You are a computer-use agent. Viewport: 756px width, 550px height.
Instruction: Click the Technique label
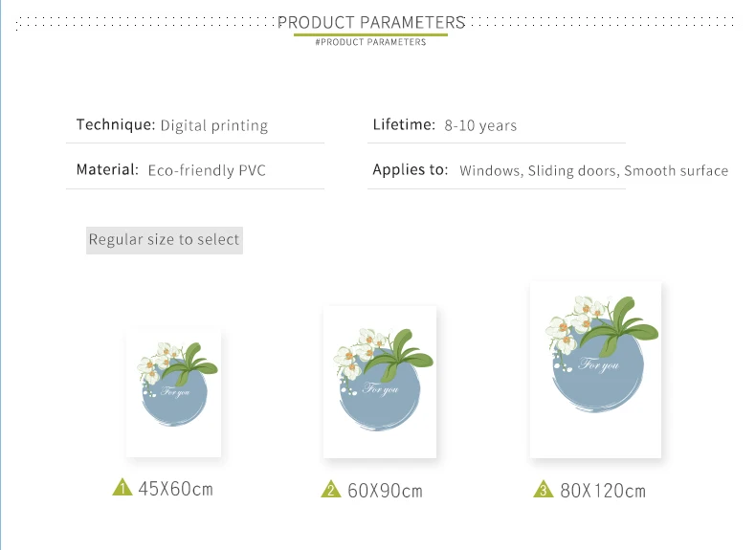(116, 124)
